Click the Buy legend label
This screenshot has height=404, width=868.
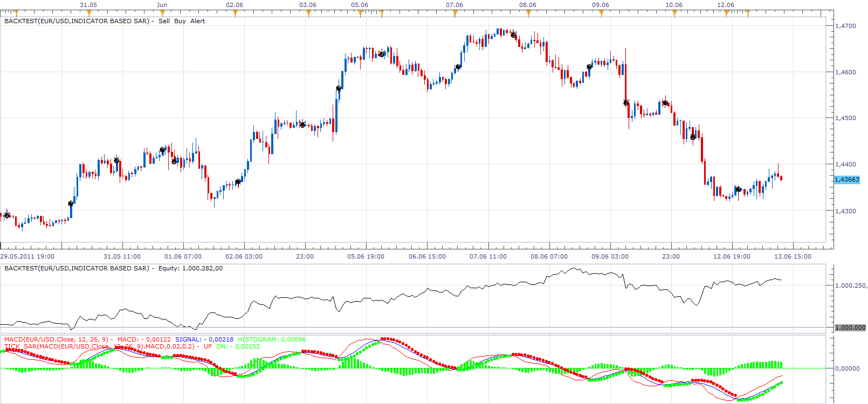tap(180, 21)
